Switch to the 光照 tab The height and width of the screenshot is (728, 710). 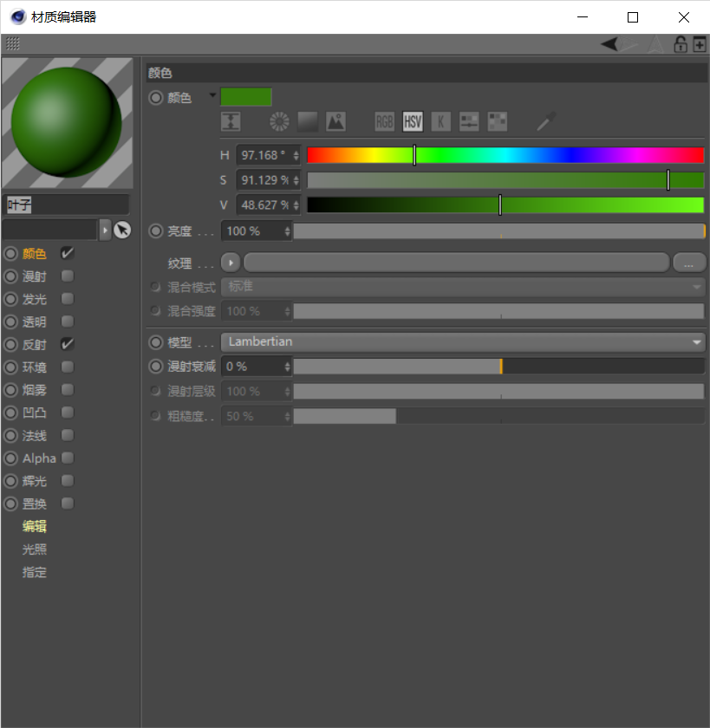tap(35, 549)
